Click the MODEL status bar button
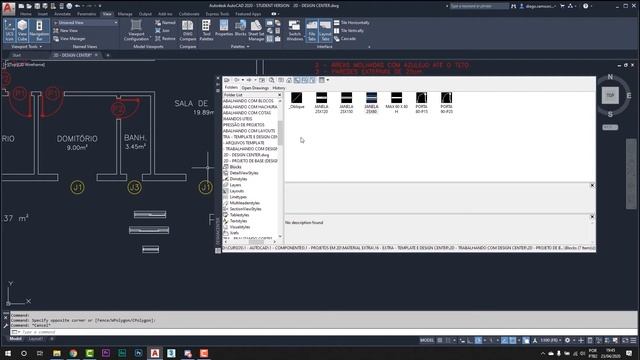The height and width of the screenshot is (360, 640). 427,340
